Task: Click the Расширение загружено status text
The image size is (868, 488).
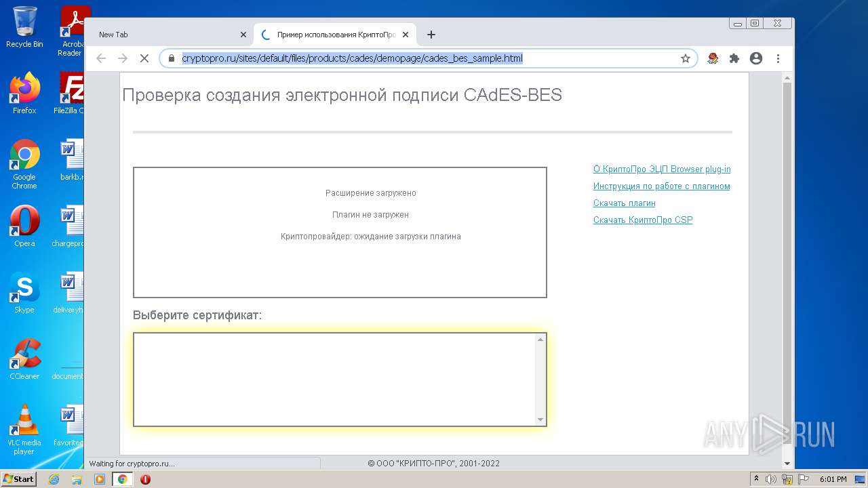Action: coord(371,193)
